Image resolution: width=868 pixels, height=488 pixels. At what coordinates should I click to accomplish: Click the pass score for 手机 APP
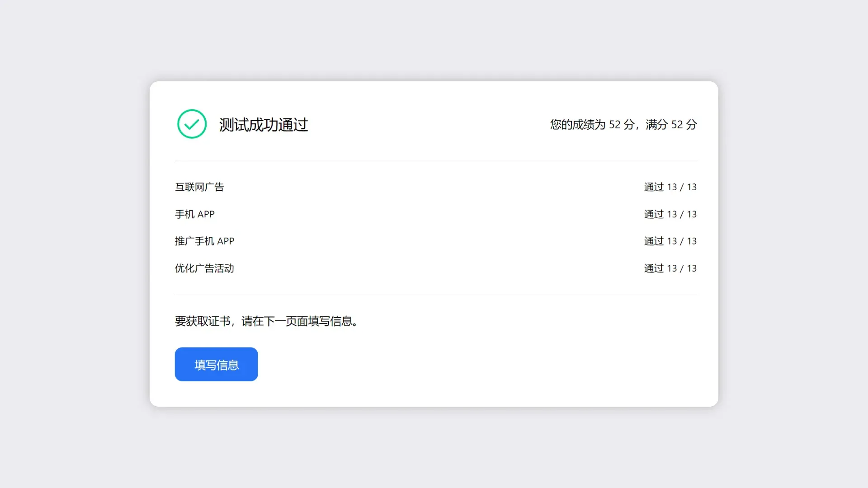point(670,214)
